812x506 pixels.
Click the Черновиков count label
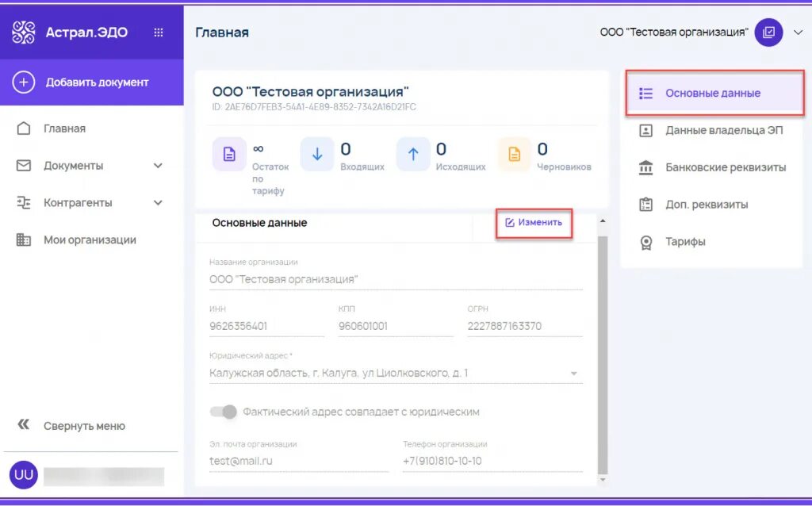[x=564, y=167]
